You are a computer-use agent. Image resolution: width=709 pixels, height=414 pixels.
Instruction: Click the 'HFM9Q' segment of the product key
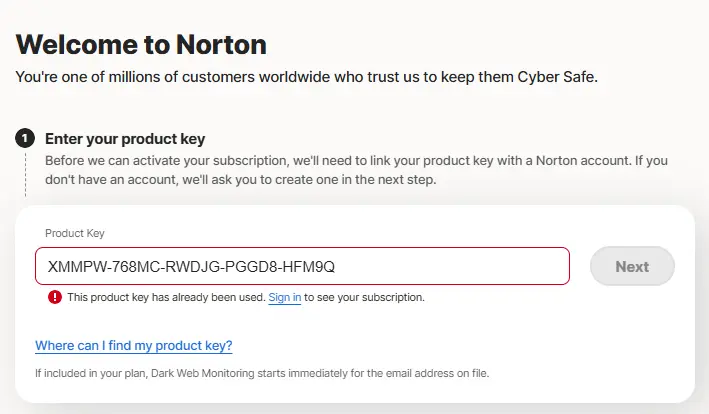(x=308, y=267)
